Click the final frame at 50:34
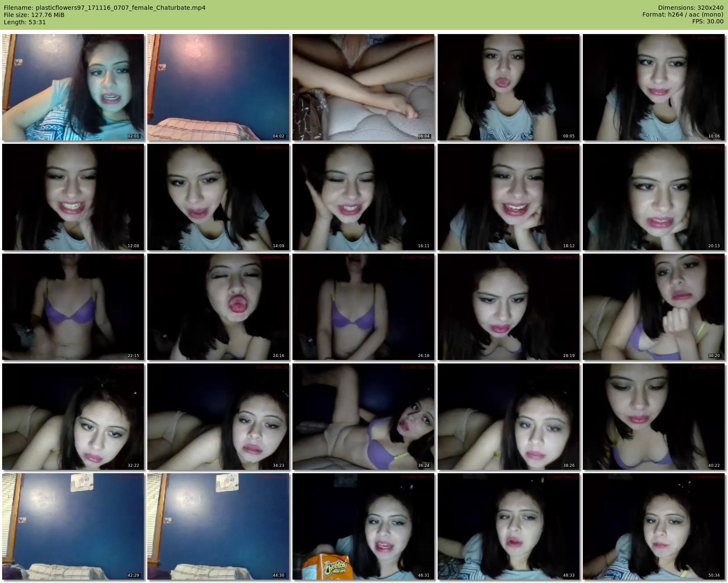Viewport: 728px width, 583px height. coord(653,526)
